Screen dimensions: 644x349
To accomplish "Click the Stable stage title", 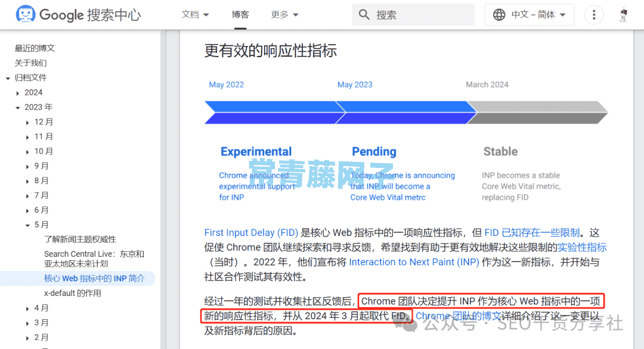I will point(500,151).
